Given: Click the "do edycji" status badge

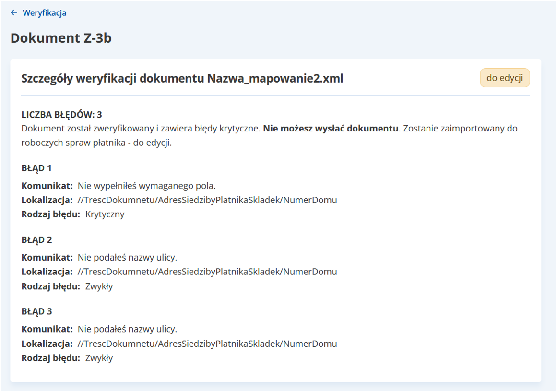Looking at the screenshot, I should 505,78.
